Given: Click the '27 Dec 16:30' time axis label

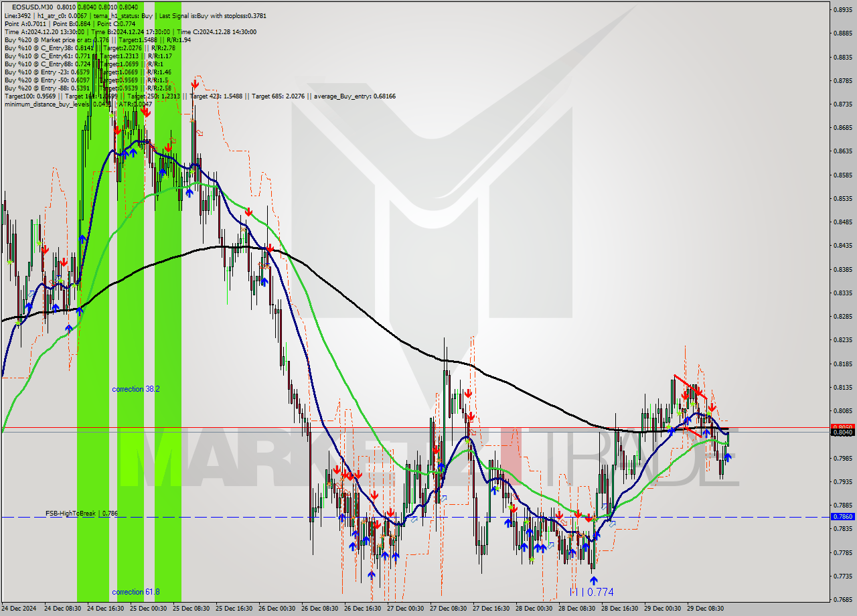Looking at the screenshot, I should tap(491, 609).
